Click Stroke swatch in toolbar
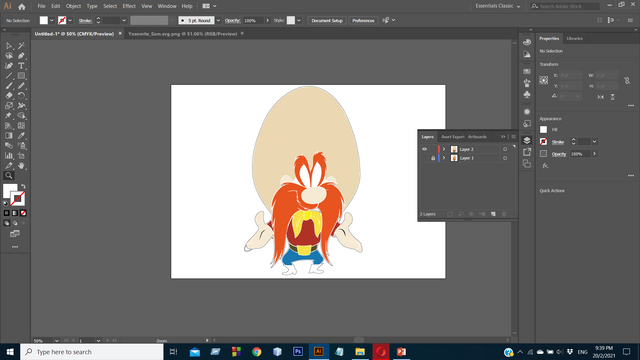Image resolution: width=640 pixels, height=360 pixels. click(18, 199)
